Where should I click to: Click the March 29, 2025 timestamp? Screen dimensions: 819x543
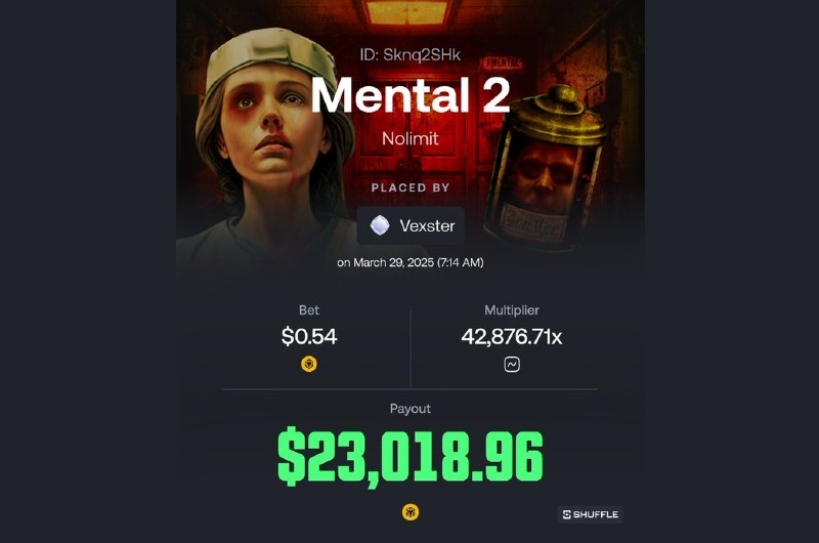coord(410,263)
